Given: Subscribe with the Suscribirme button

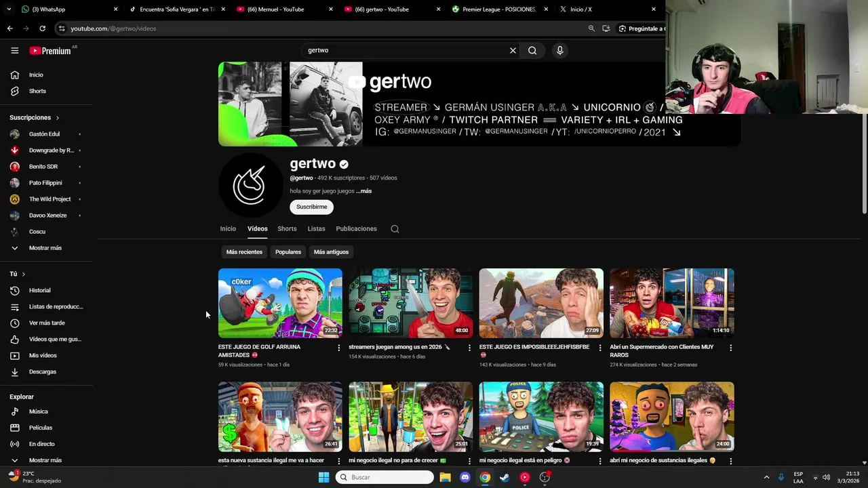Looking at the screenshot, I should pos(311,207).
